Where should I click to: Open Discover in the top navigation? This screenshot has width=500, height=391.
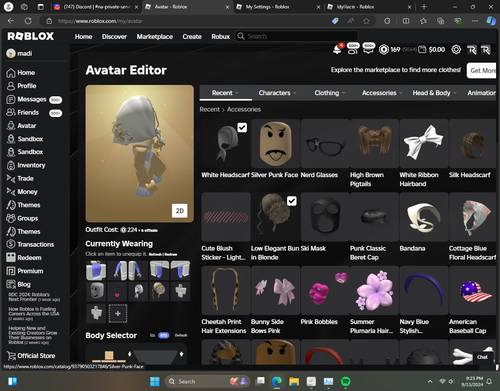pos(114,36)
